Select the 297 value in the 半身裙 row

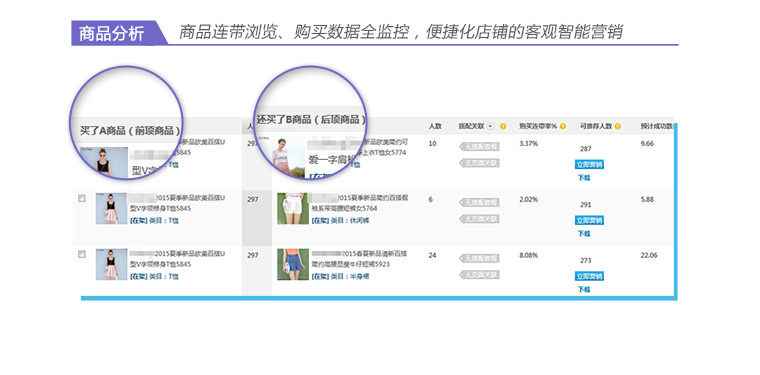click(x=253, y=255)
